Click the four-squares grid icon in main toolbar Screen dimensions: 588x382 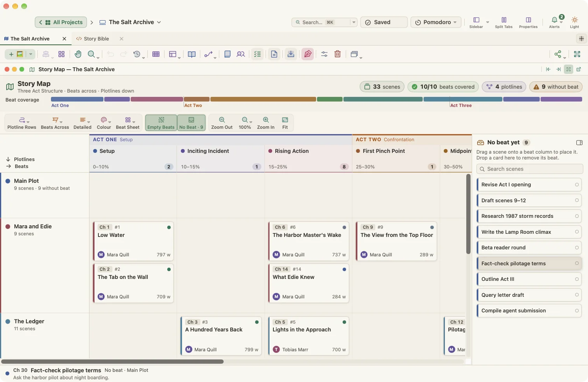point(61,54)
